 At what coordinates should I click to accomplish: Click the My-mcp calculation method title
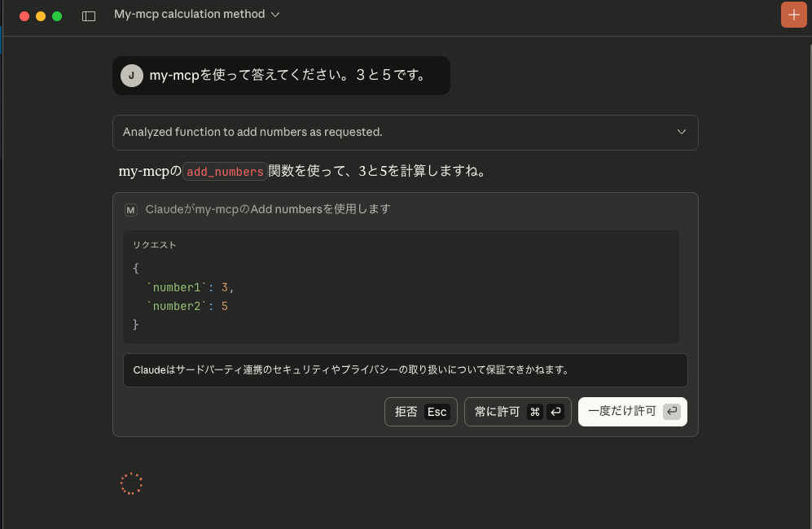(x=189, y=15)
